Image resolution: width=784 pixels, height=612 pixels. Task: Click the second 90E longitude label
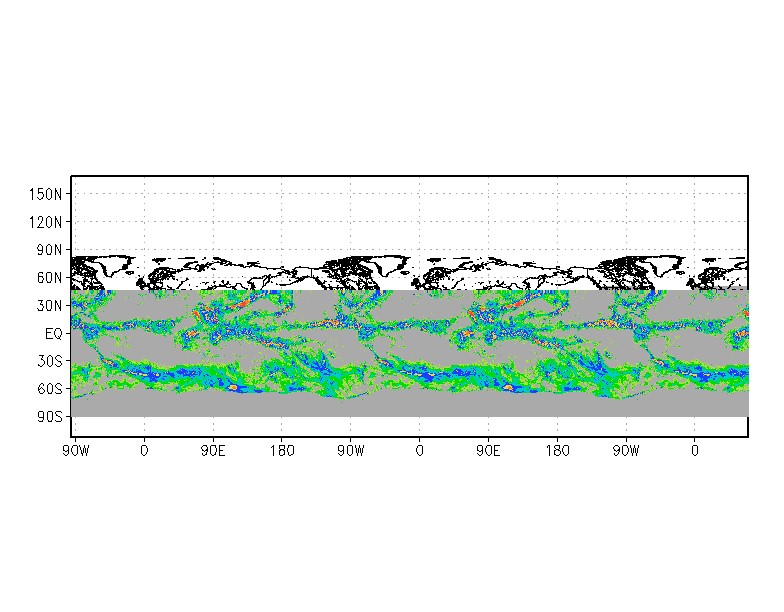pos(488,451)
